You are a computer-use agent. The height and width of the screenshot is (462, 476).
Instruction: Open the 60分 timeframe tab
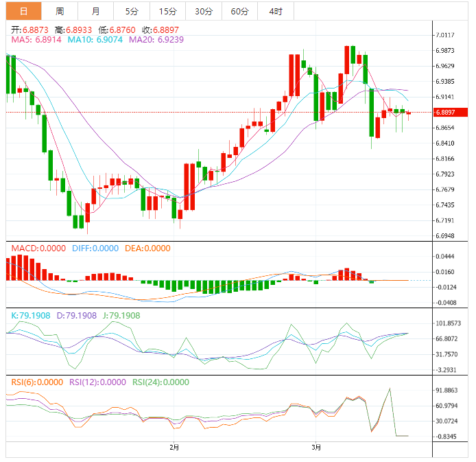[239, 11]
